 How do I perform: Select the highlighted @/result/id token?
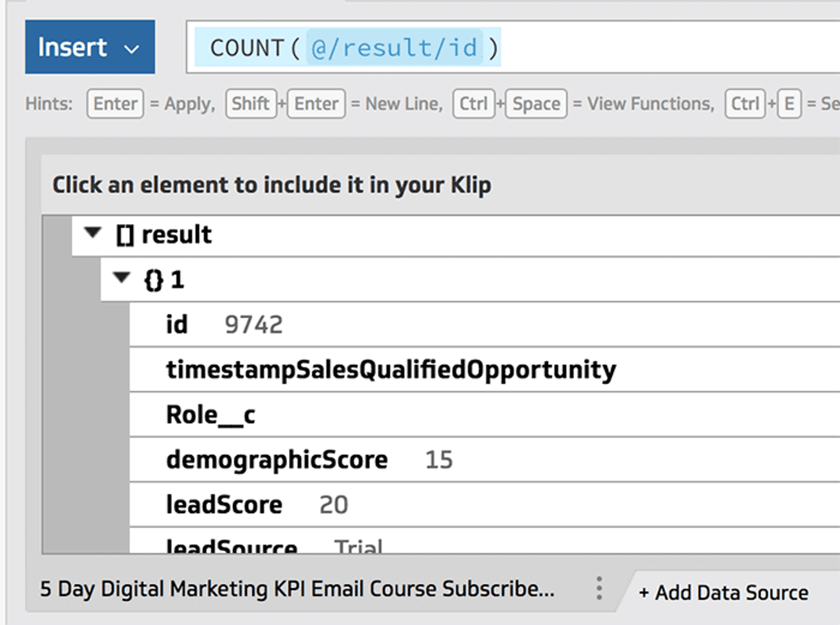395,48
